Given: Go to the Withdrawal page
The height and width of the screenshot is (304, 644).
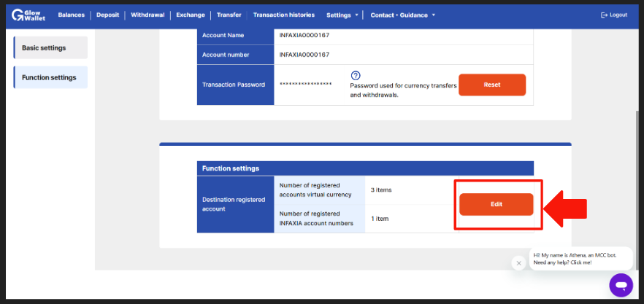Looking at the screenshot, I should point(147,15).
